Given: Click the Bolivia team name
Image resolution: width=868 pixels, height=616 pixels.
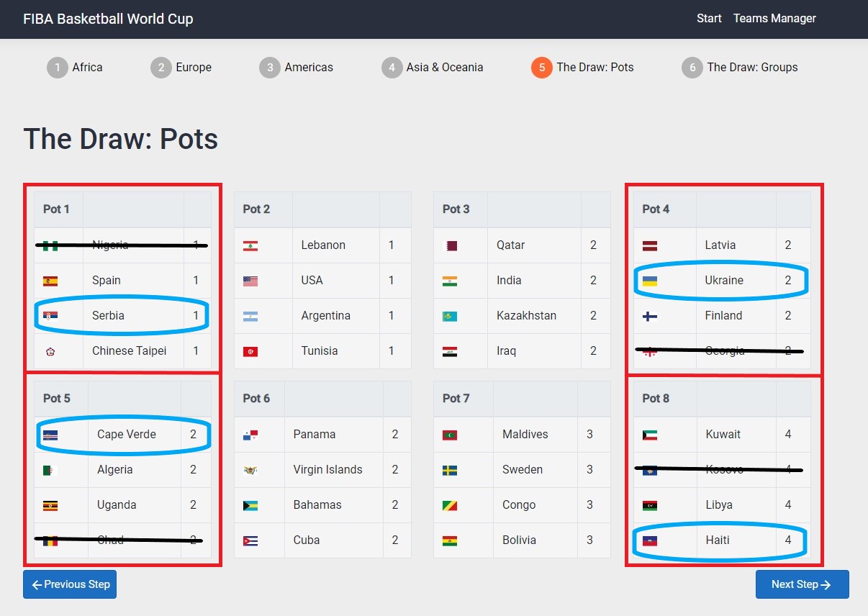Looking at the screenshot, I should pyautogui.click(x=520, y=540).
